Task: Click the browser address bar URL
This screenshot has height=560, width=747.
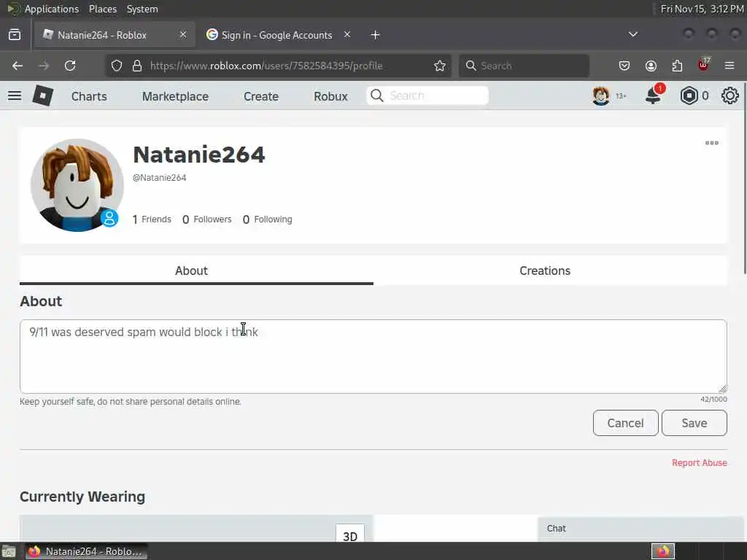Action: [x=266, y=66]
